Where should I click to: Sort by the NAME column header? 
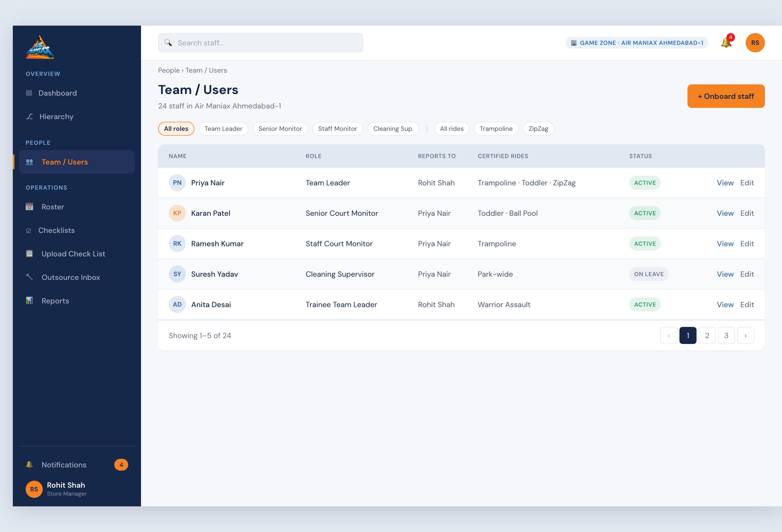[178, 156]
